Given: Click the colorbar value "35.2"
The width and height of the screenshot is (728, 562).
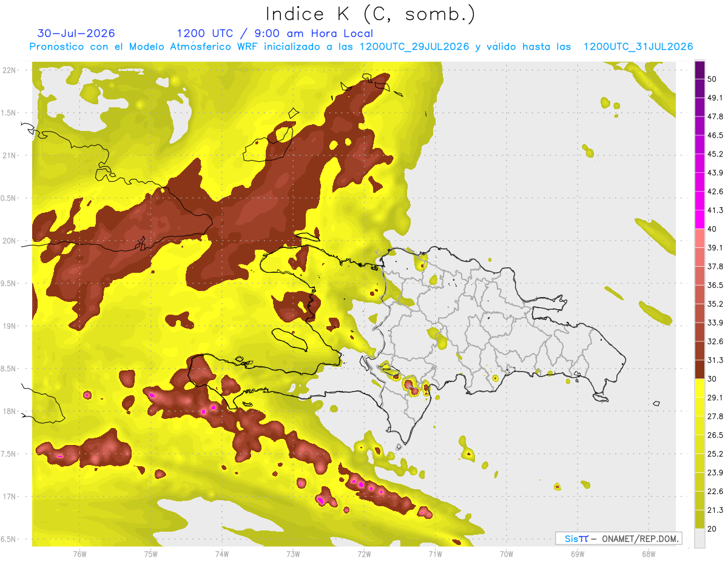Looking at the screenshot, I should point(715,304).
